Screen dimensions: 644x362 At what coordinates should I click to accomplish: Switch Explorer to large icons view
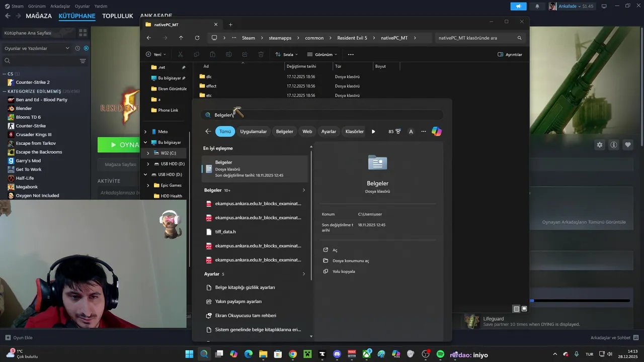(x=524, y=309)
